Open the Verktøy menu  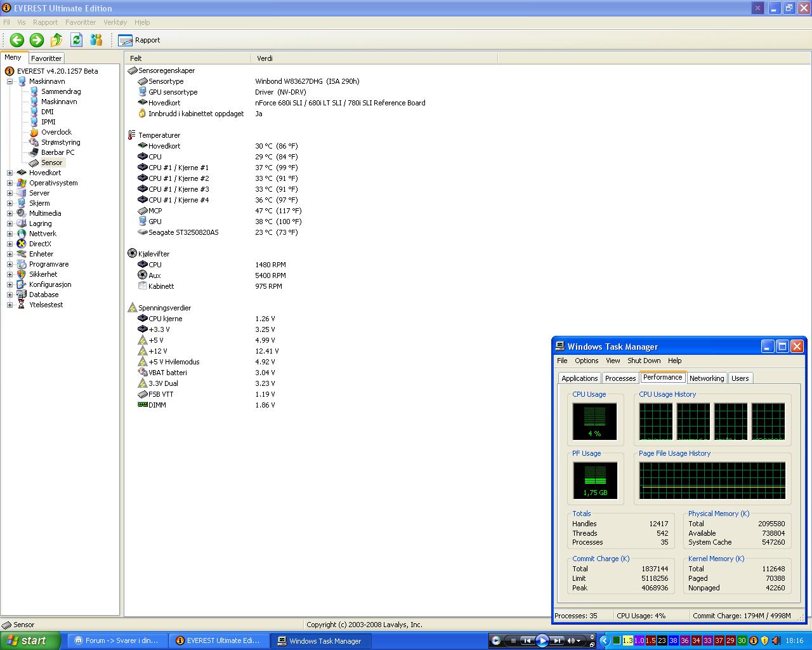115,22
